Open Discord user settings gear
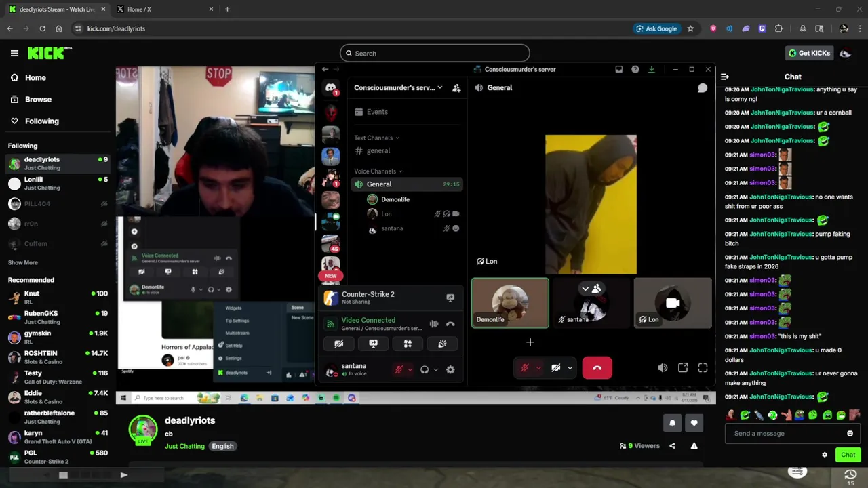The height and width of the screenshot is (488, 868). tap(450, 369)
